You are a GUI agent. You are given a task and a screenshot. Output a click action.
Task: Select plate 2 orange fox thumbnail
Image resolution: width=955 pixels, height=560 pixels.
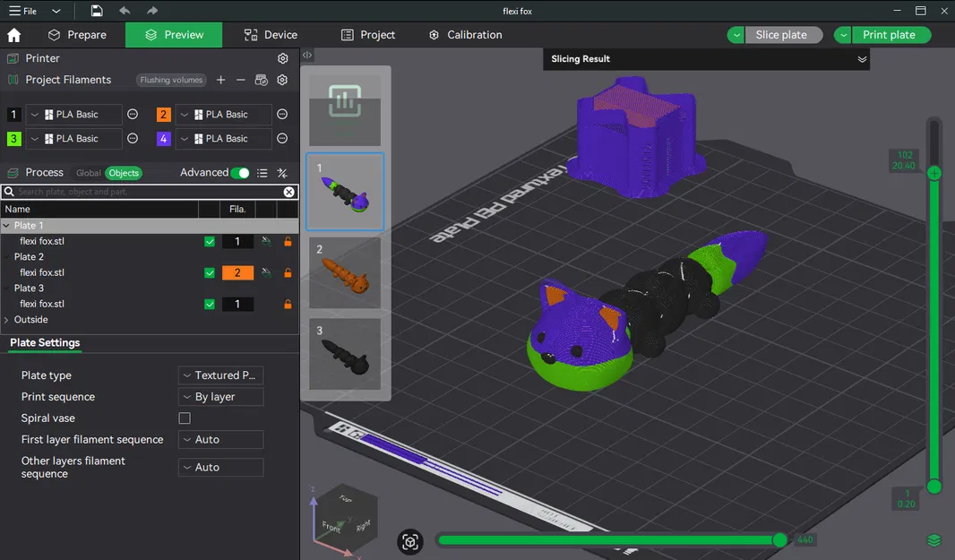[345, 272]
